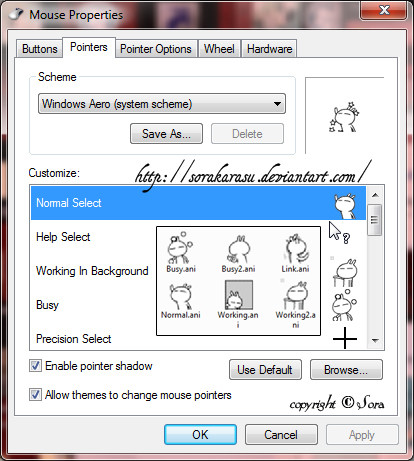Click the Busy.ani cursor file icon
Screen dimensions: 414x461
pos(180,248)
